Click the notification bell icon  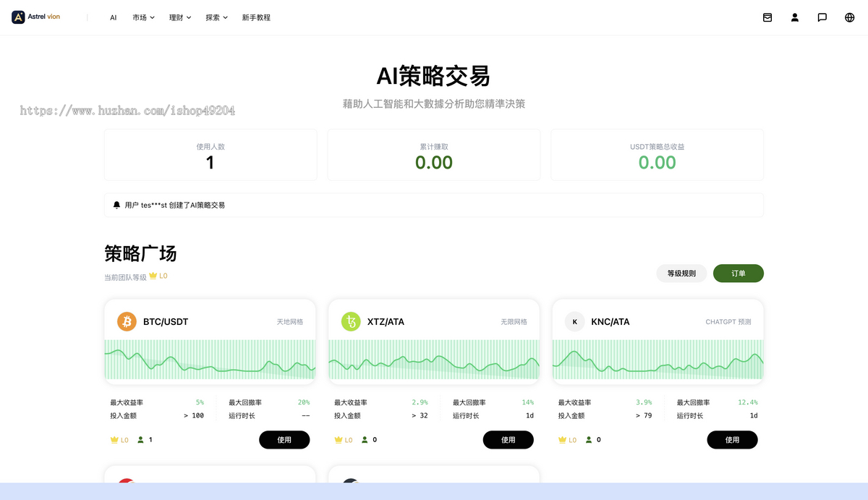[116, 205]
